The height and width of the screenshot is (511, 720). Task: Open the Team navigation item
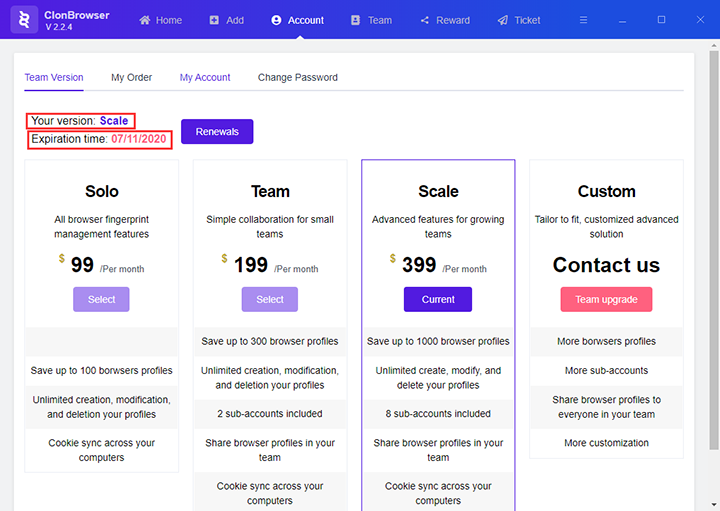[x=371, y=20]
